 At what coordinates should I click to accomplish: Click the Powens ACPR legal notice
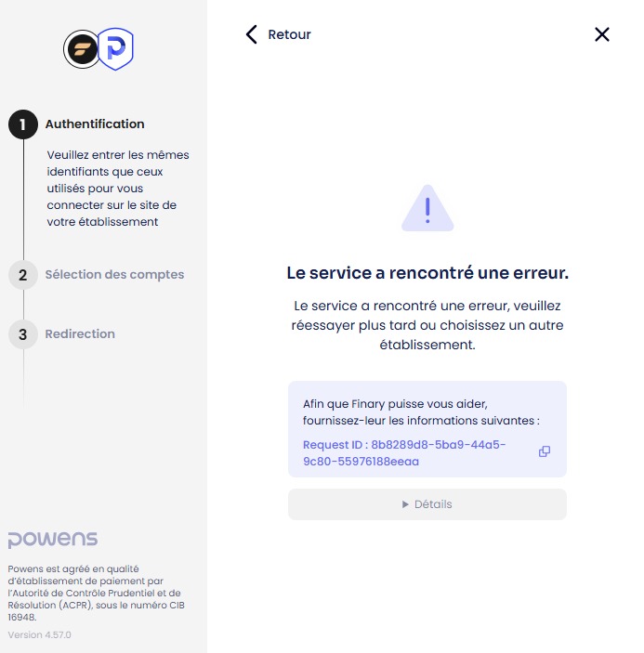point(94,593)
